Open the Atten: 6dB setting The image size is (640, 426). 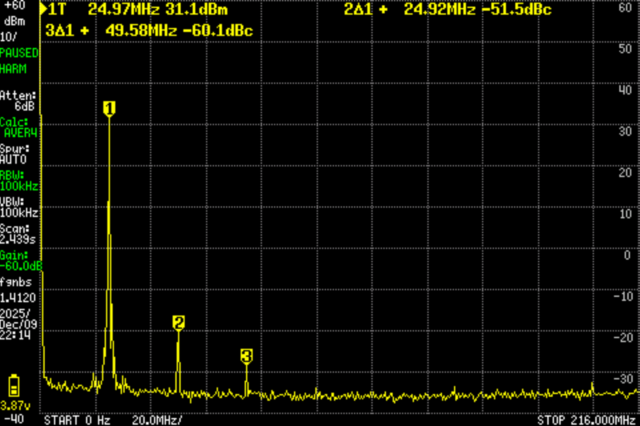(x=20, y=100)
